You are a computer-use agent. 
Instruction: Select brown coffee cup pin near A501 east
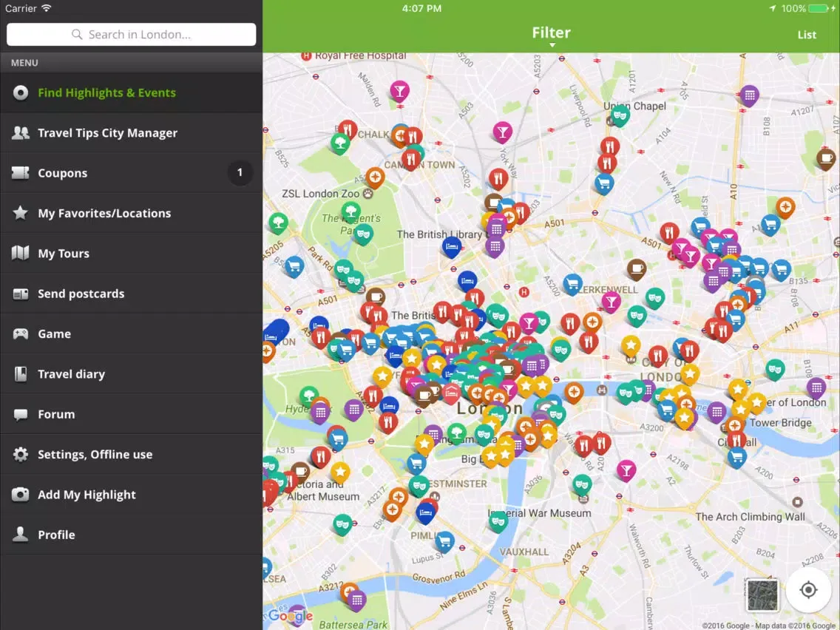637,268
